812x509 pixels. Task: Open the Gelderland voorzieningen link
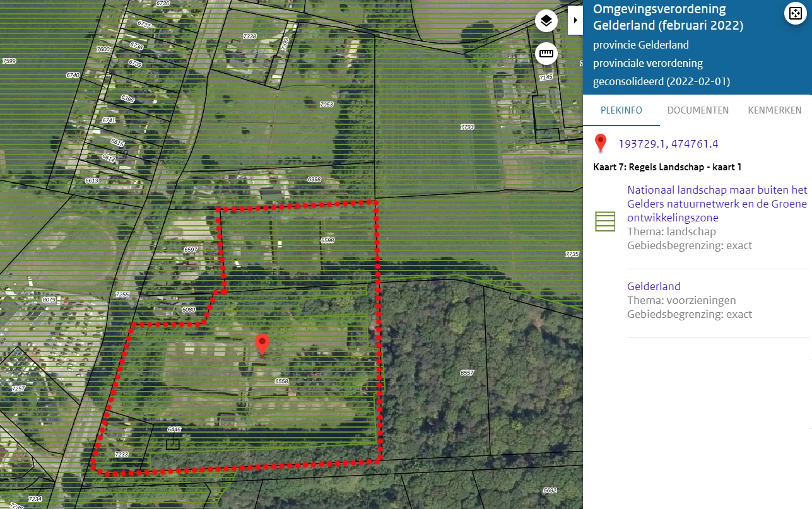[x=654, y=286]
